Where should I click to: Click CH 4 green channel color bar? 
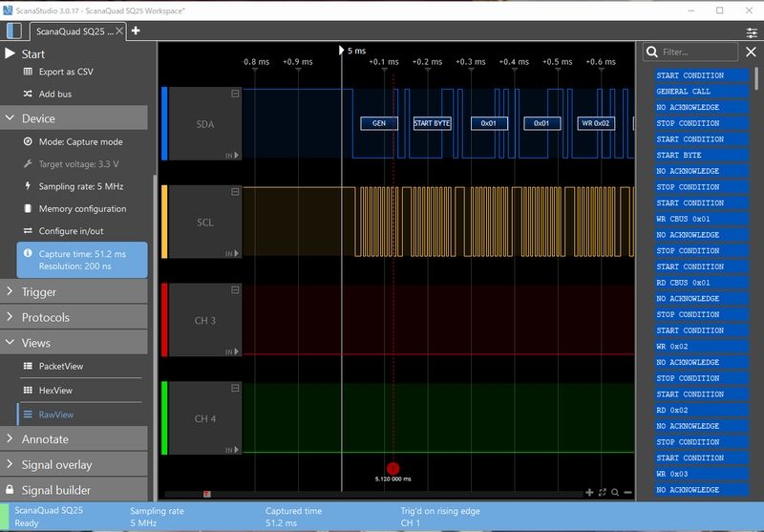[164, 418]
